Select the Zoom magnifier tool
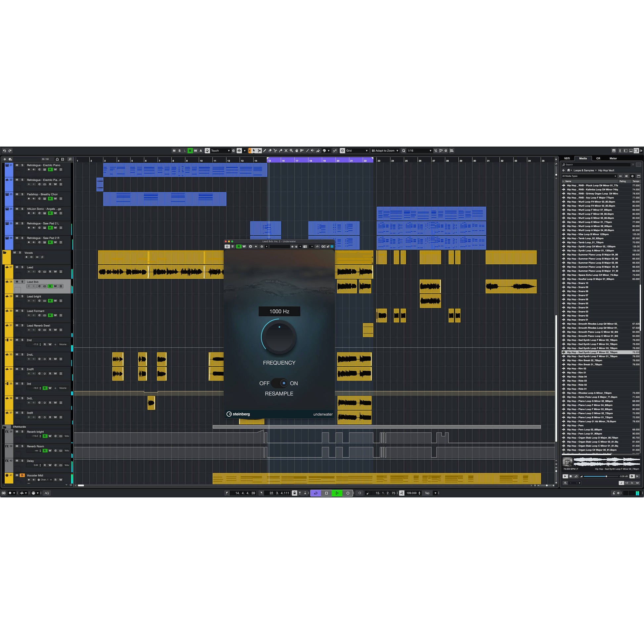 291,151
